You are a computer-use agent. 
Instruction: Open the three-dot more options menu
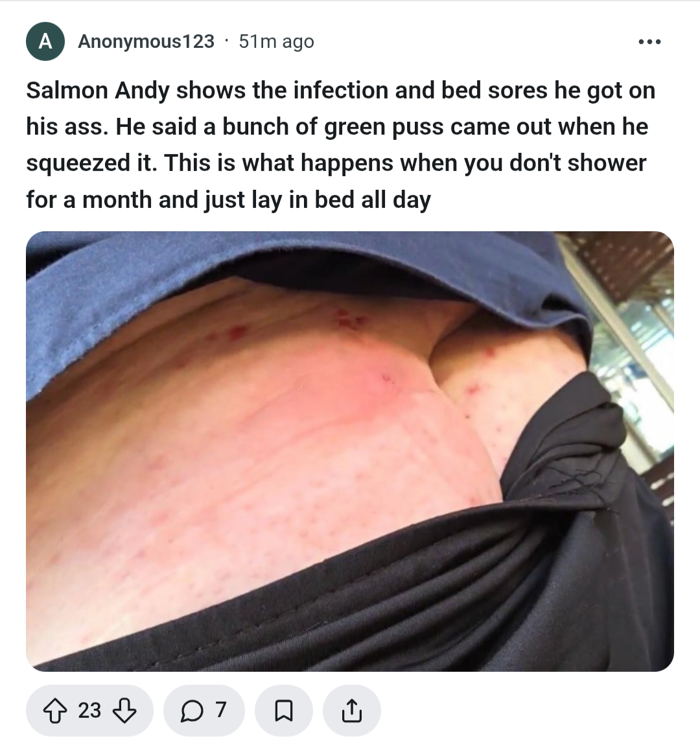649,42
